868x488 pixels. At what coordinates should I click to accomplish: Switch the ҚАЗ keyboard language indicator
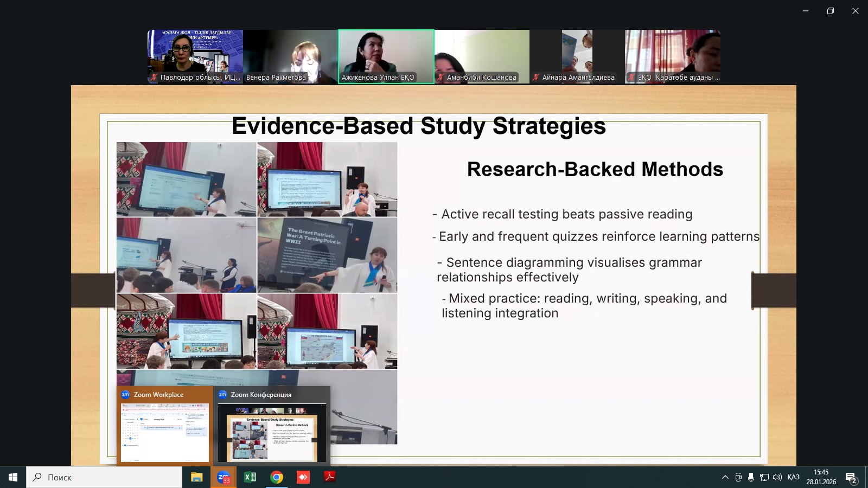point(793,477)
